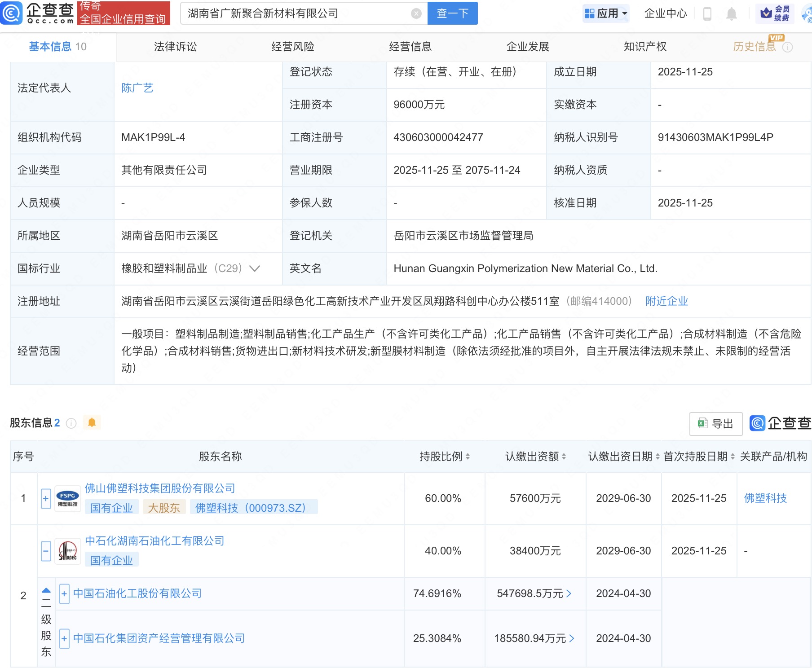Click the FSPG company logo
The height and width of the screenshot is (668, 812).
pos(68,498)
